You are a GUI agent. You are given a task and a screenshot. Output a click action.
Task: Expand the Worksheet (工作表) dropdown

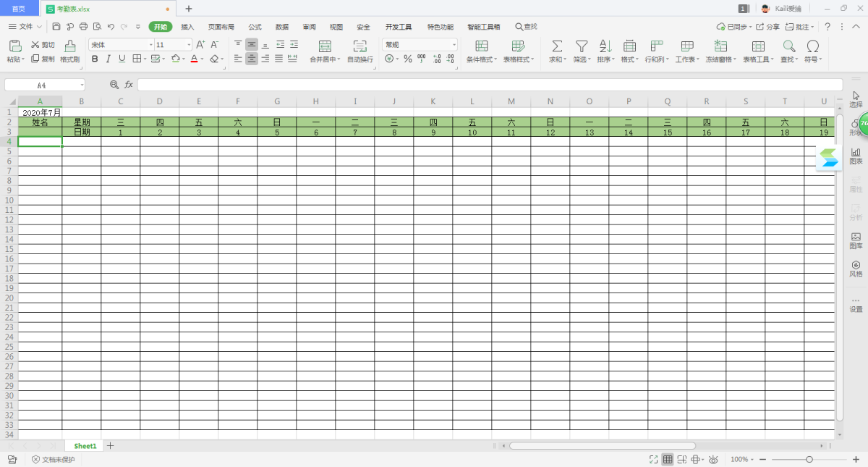point(697,59)
